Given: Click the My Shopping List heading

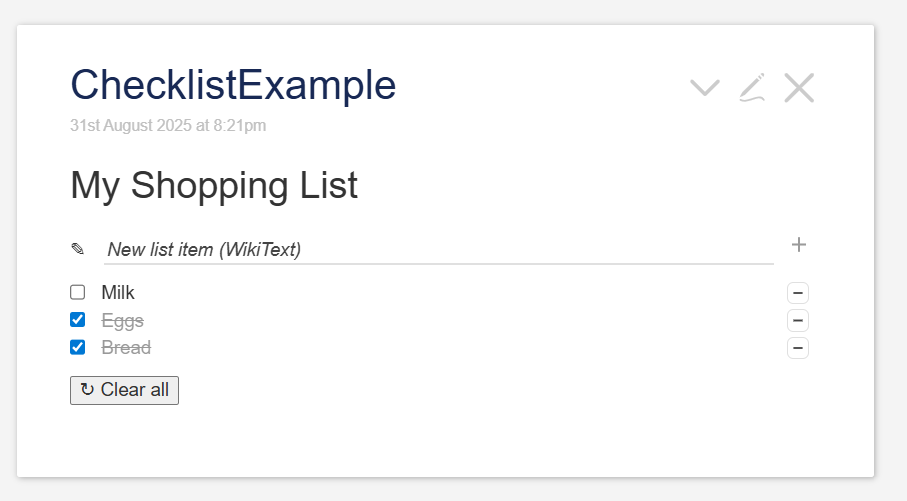Looking at the screenshot, I should coord(214,186).
